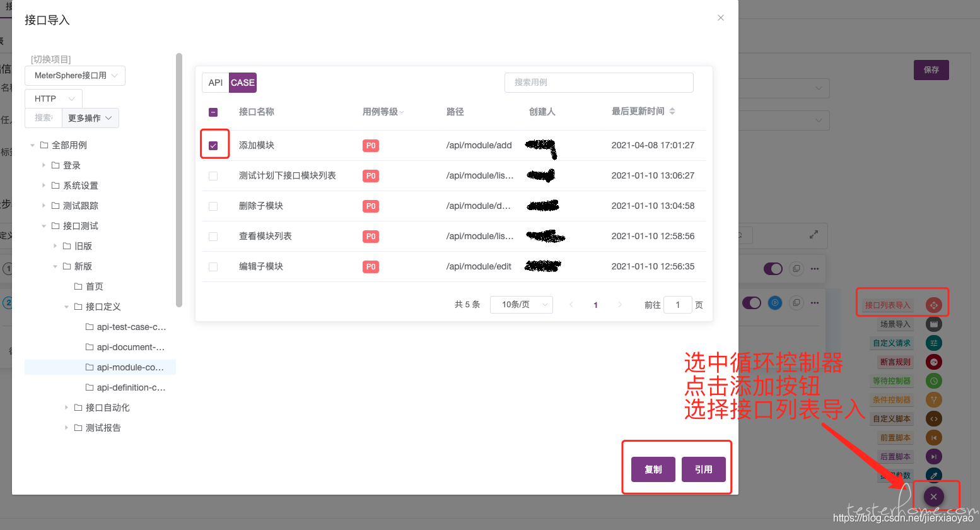The width and height of the screenshot is (980, 530).
Task: Uncheck the 添加模块 row checkbox
Action: click(213, 146)
